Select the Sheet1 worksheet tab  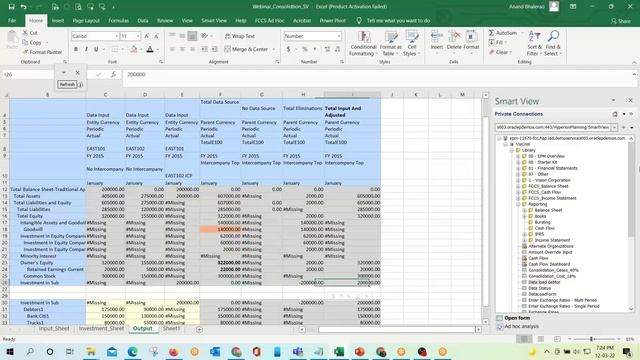(x=171, y=329)
